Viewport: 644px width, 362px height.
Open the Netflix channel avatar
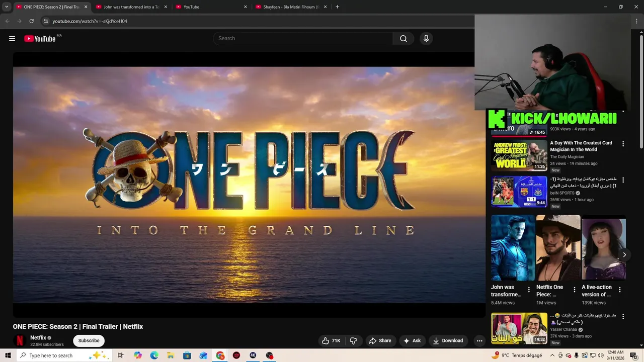(x=19, y=341)
